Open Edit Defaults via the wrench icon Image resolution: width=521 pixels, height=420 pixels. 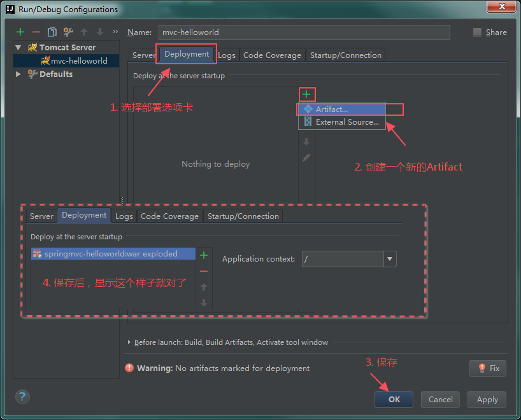(68, 32)
